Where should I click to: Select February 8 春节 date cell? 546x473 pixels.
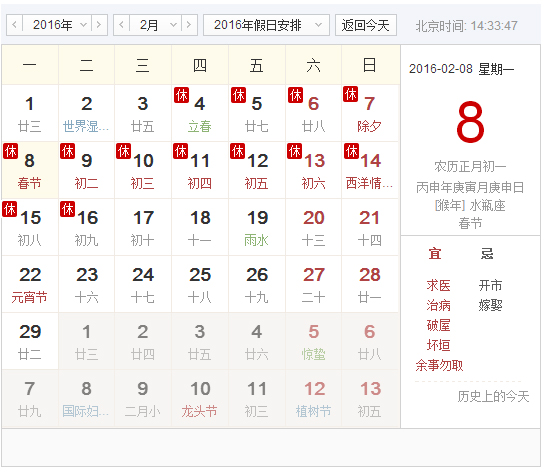30,170
